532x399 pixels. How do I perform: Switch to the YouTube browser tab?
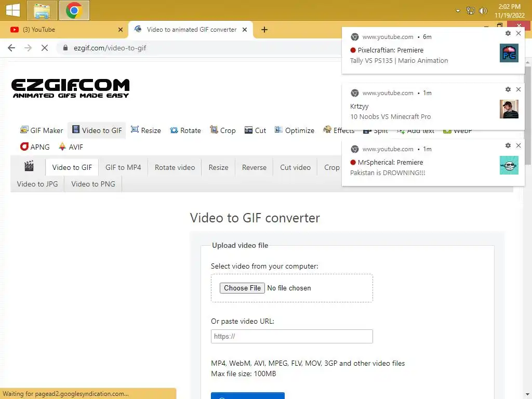tap(64, 30)
